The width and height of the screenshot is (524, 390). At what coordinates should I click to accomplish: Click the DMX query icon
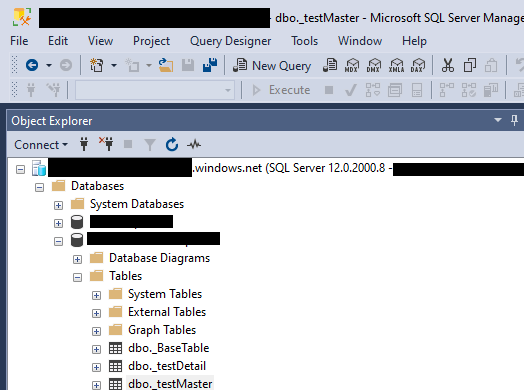(x=374, y=65)
